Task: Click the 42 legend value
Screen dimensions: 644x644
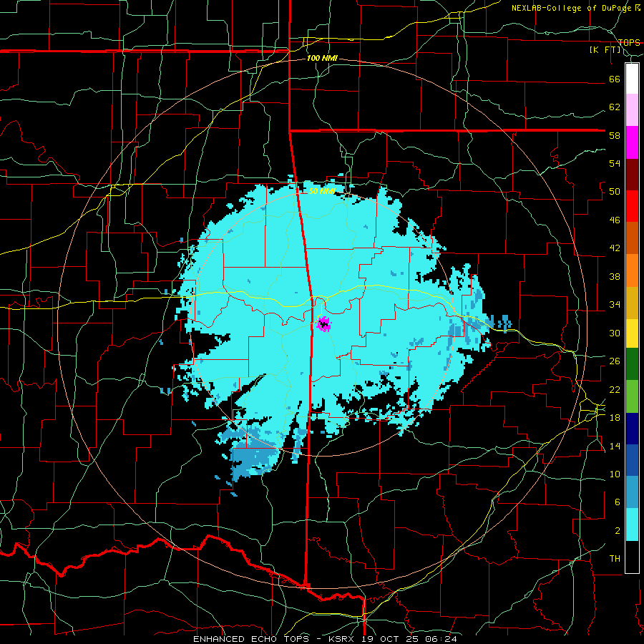Action: pyautogui.click(x=615, y=248)
